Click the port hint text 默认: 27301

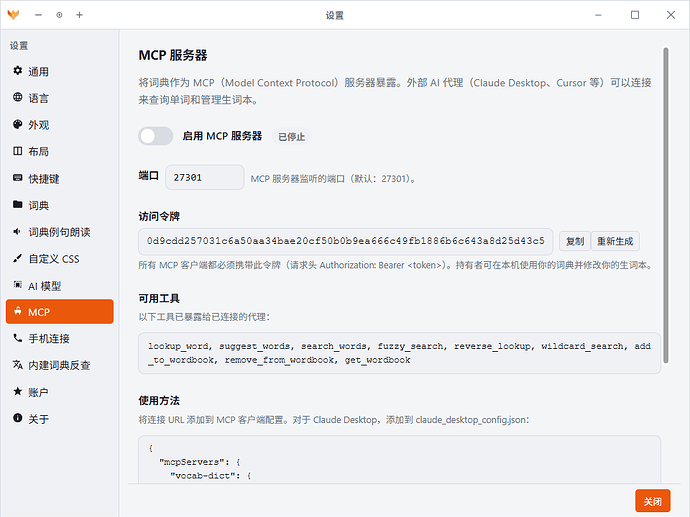[x=333, y=179]
